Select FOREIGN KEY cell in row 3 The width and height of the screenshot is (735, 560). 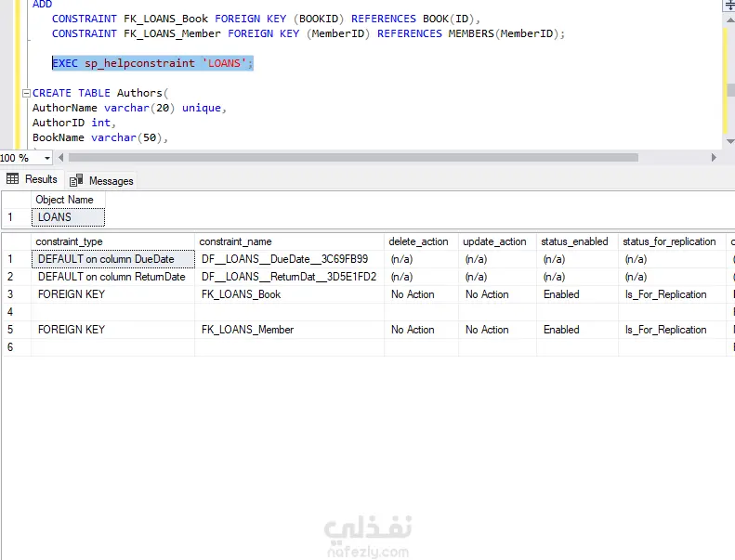tap(113, 294)
